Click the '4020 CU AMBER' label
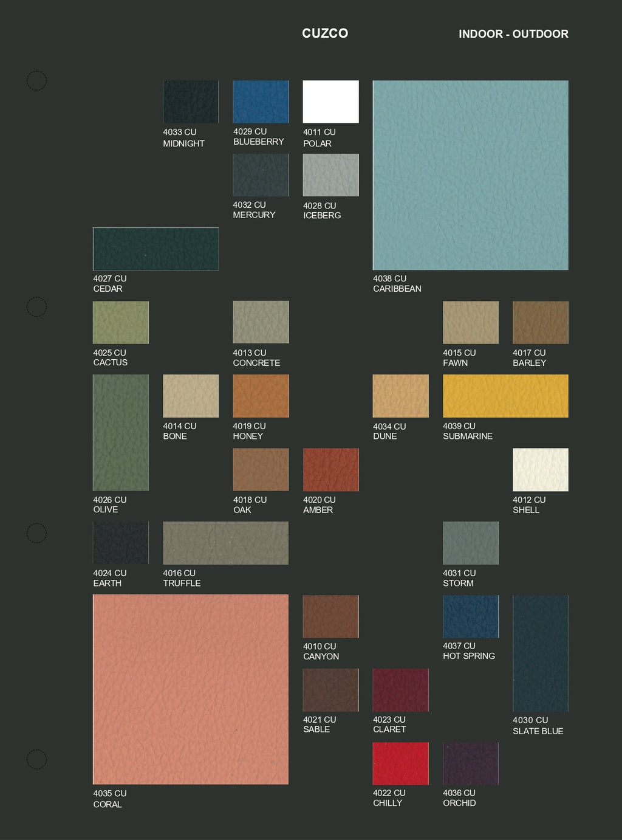622x840 pixels. [x=320, y=504]
